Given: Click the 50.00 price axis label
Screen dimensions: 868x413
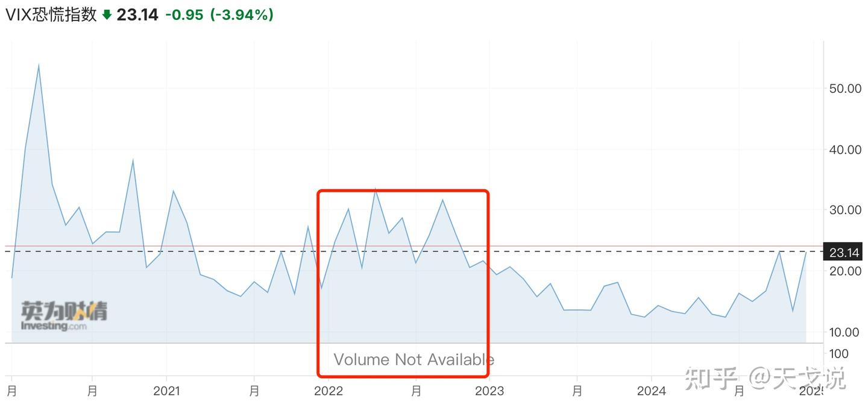Looking at the screenshot, I should (845, 89).
